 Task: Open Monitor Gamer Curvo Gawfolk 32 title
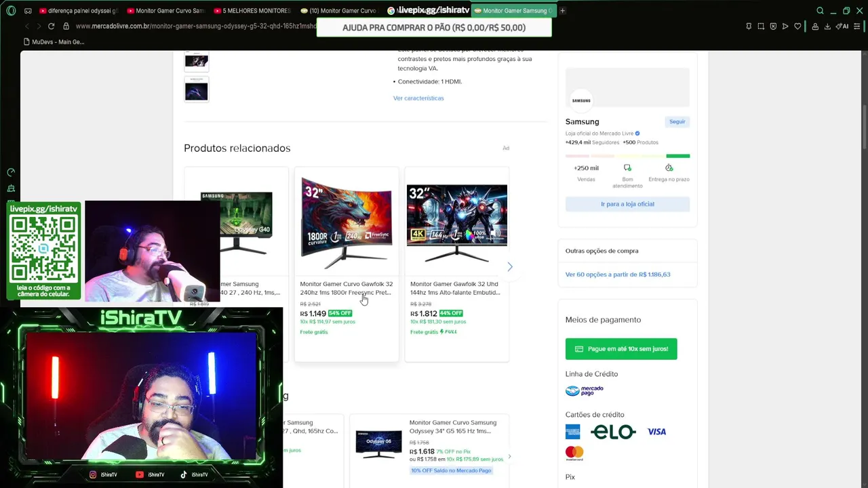[x=347, y=288]
